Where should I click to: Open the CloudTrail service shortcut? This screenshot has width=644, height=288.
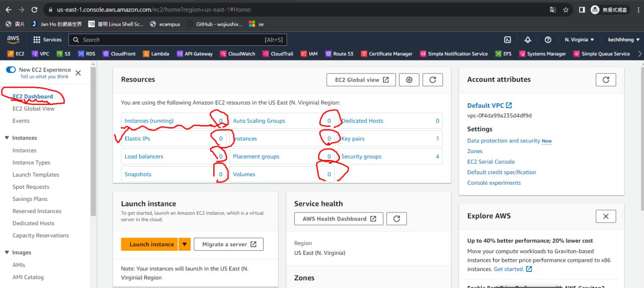[278, 54]
